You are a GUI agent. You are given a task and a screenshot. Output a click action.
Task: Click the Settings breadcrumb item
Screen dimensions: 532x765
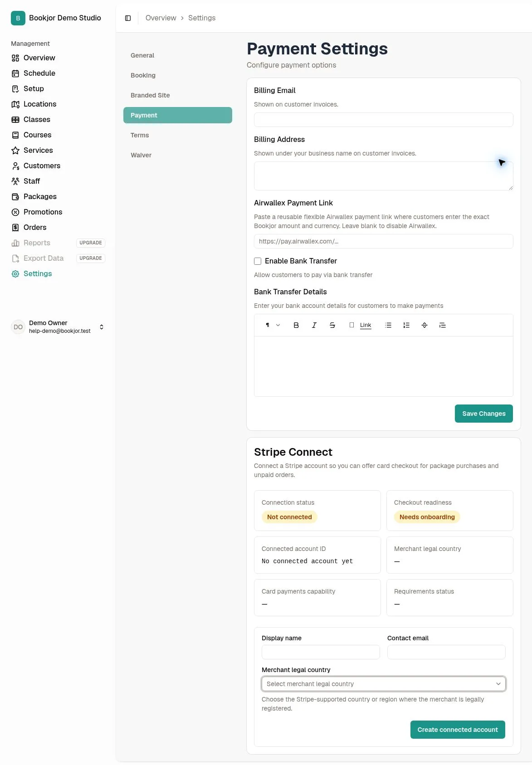[x=202, y=18]
